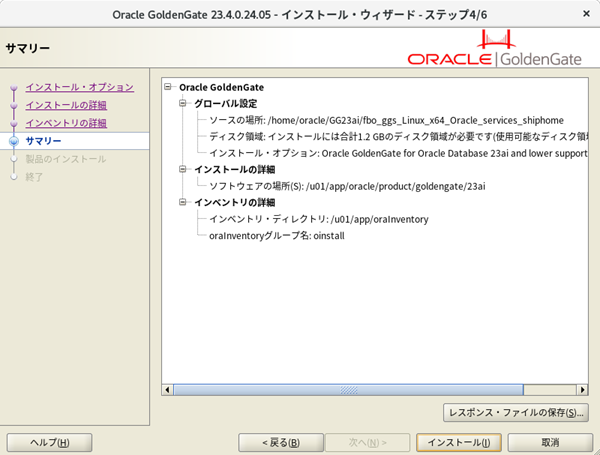Collapse the インストールの詳細 tree section
This screenshot has width=600, height=455.
pyautogui.click(x=183, y=169)
